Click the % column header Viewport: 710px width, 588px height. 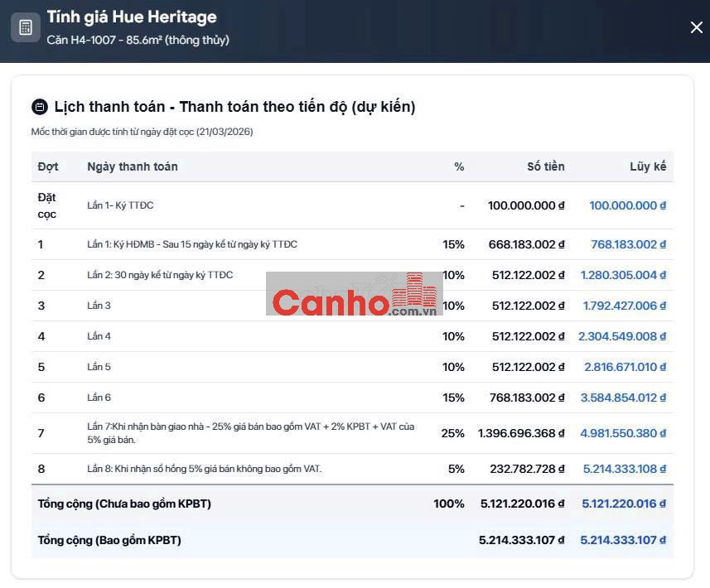(459, 166)
